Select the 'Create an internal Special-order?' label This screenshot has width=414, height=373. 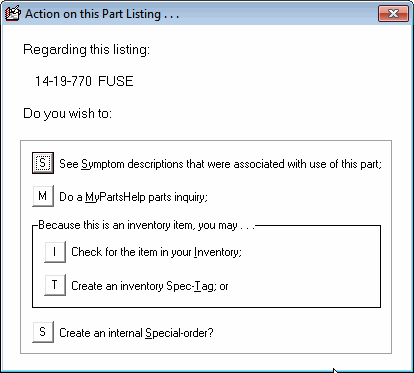(136, 333)
